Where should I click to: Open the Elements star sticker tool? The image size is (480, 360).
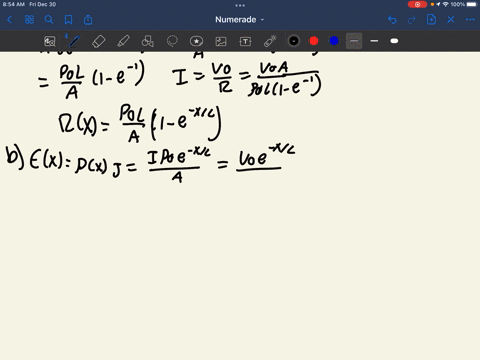196,41
